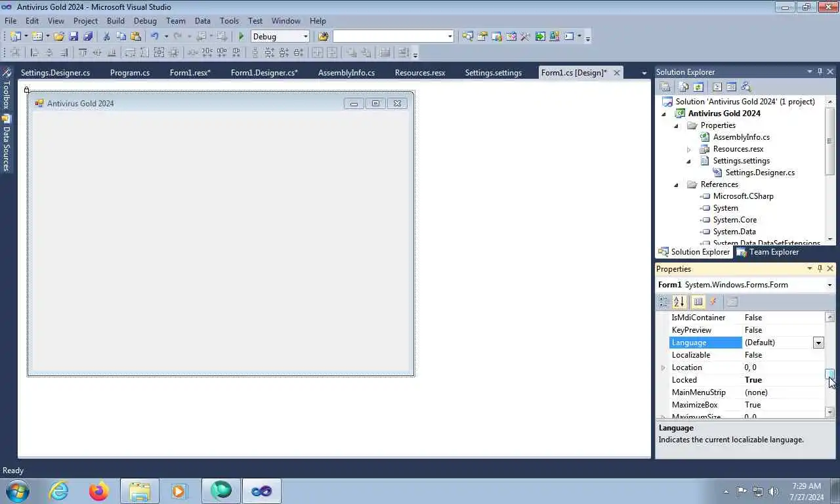Select AssemblyInfo.cs in Solution Explorer
This screenshot has width=840, height=504.
point(741,137)
